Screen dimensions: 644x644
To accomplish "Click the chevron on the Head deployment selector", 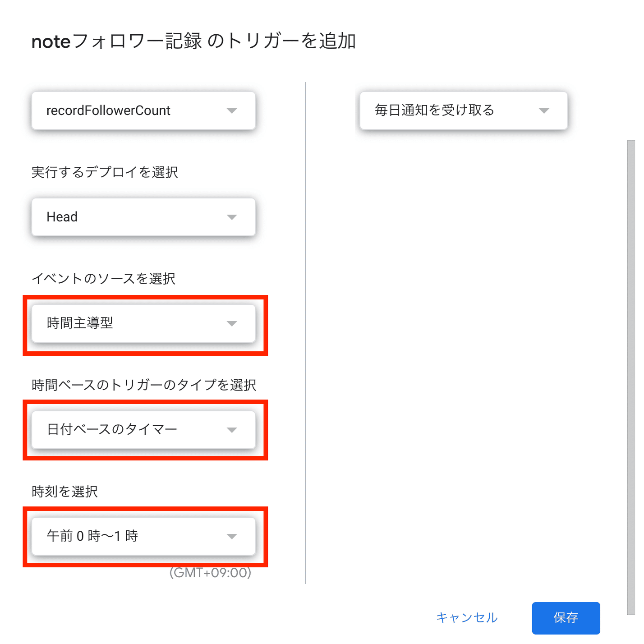I will [x=232, y=217].
